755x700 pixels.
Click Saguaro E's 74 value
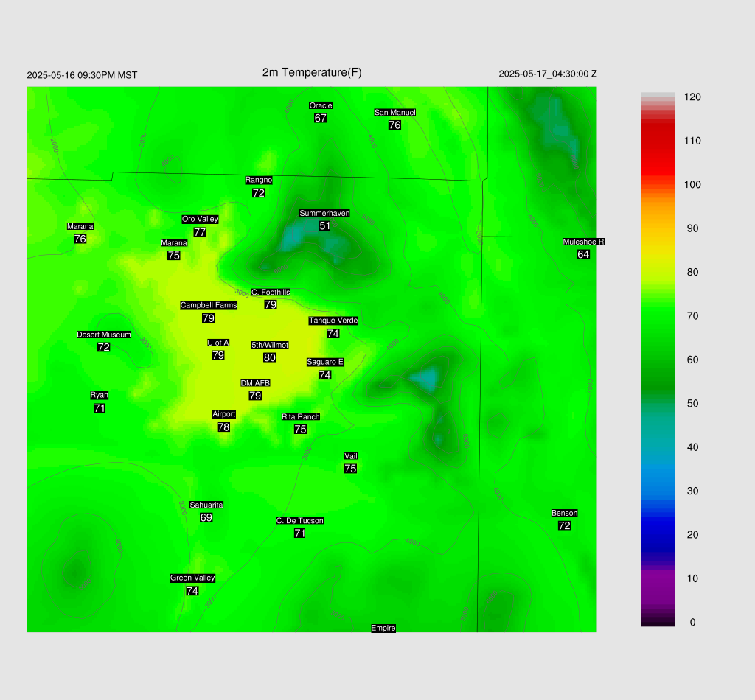325,375
